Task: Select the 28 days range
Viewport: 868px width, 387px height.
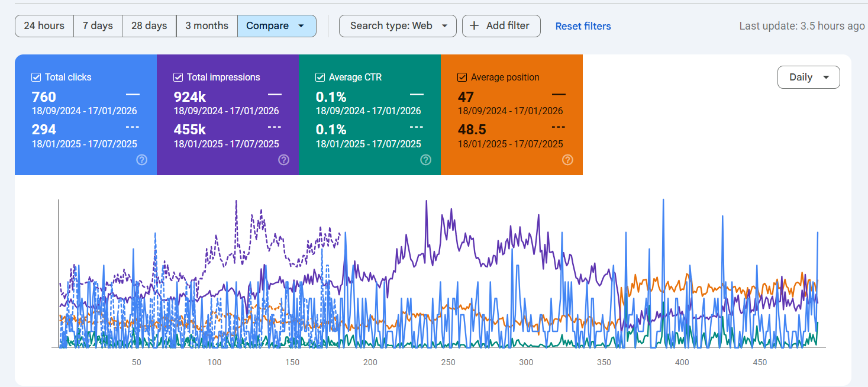Action: (149, 25)
